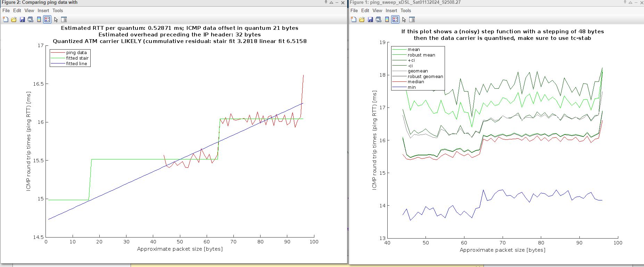Open the View menu in Figure 2
The image size is (644, 267).
pos(30,11)
